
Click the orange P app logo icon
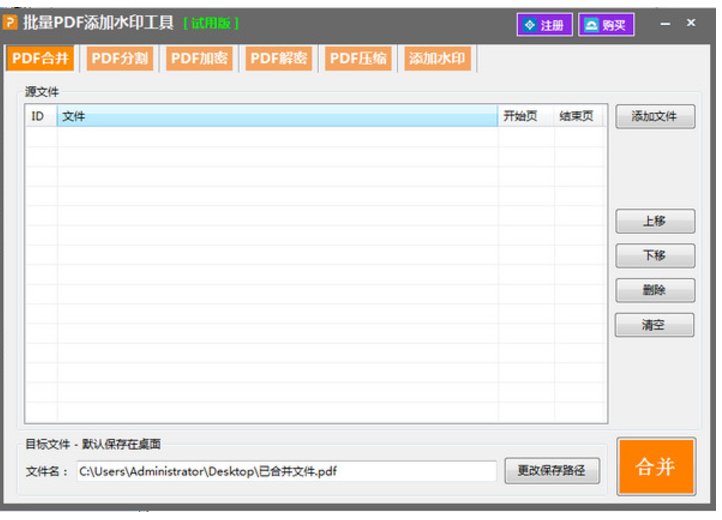pos(10,23)
